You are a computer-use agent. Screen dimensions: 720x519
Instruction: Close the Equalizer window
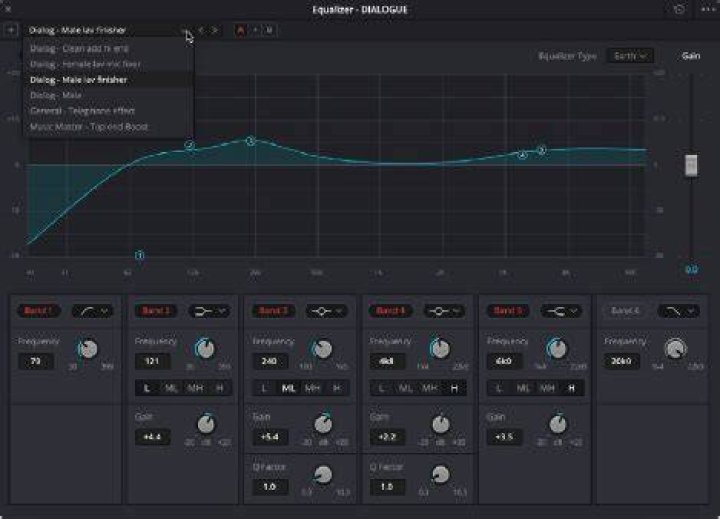point(8,9)
